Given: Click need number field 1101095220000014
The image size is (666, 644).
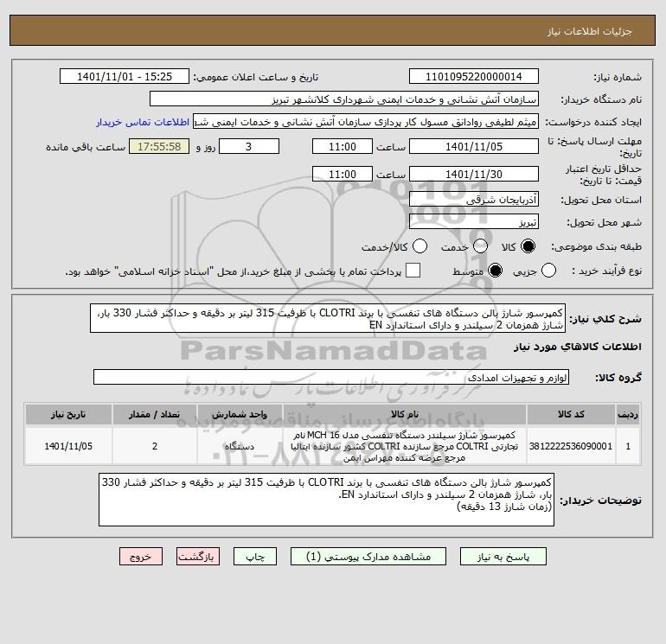Looking at the screenshot, I should click(x=474, y=76).
